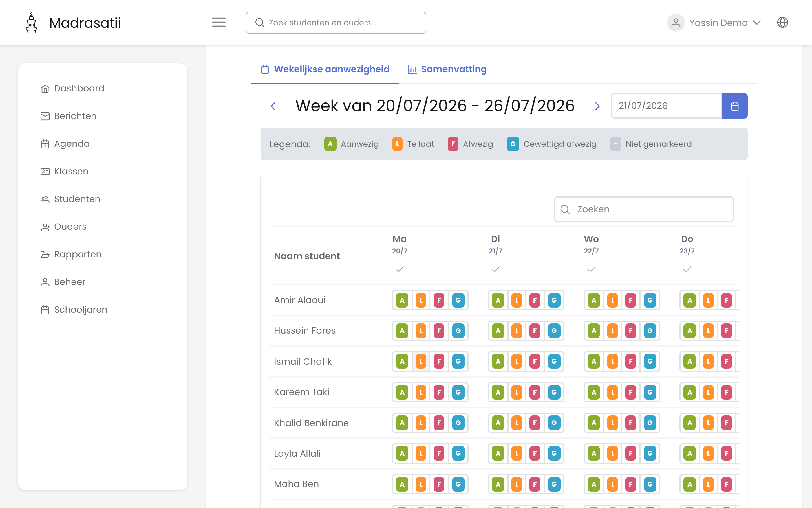812x508 pixels.
Task: Mark Layla Allali present on Monday
Action: pyautogui.click(x=402, y=454)
